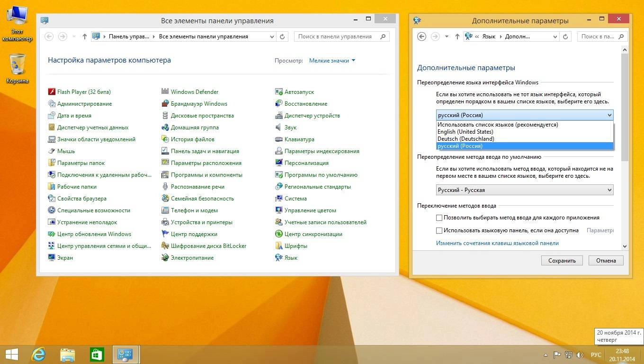Click the Windows Start button
Image resolution: width=644 pixels, height=364 pixels.
tap(12, 355)
